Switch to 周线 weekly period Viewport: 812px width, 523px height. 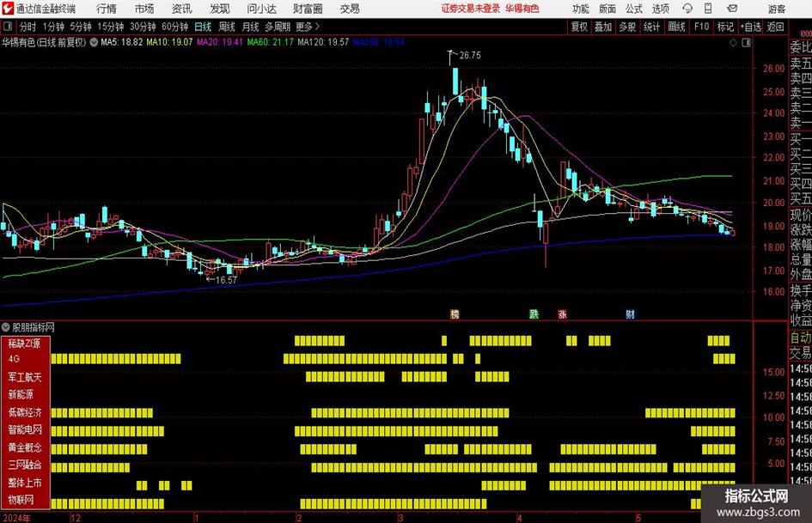click(x=226, y=27)
